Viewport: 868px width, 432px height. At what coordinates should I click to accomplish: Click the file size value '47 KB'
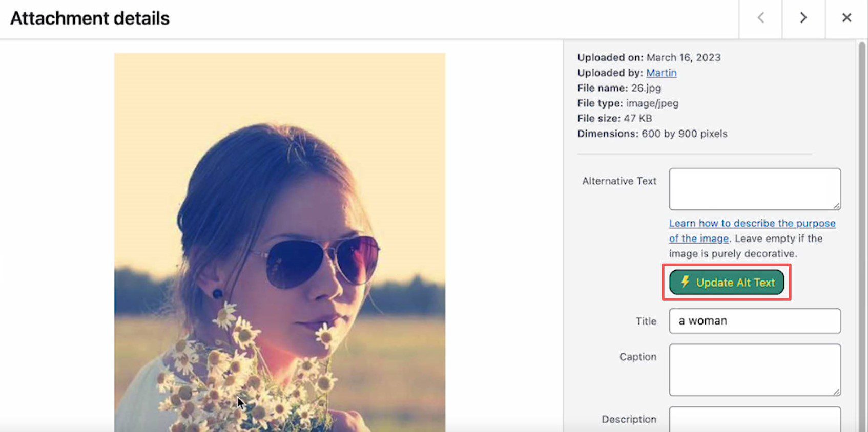[x=638, y=118]
